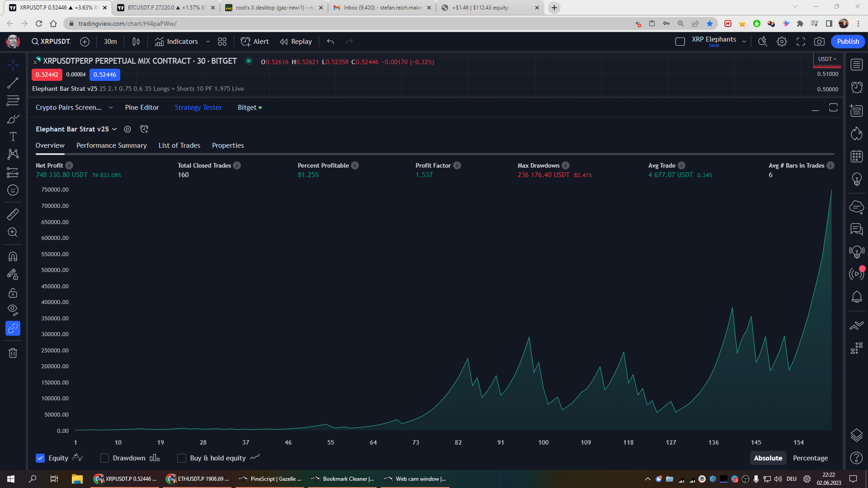Open the alerts clock icon in right sidebar
868x488 pixels.
(856, 87)
